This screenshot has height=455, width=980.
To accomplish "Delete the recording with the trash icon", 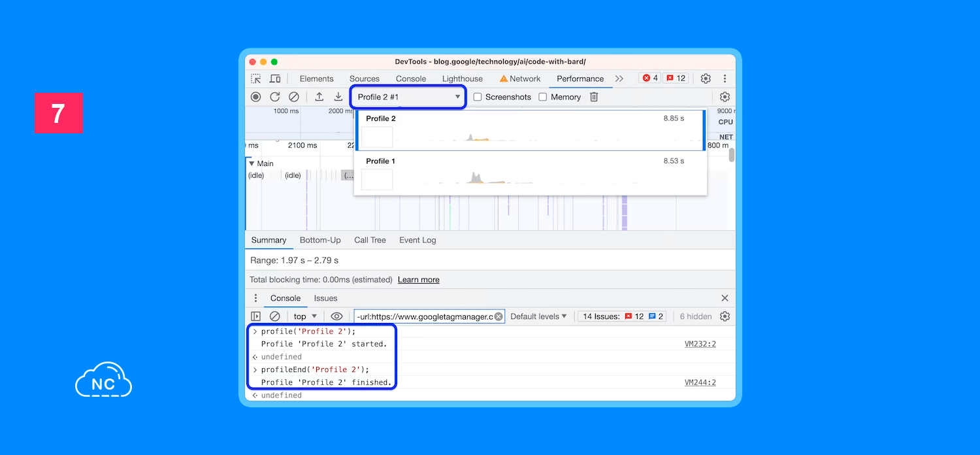I will pyautogui.click(x=594, y=97).
